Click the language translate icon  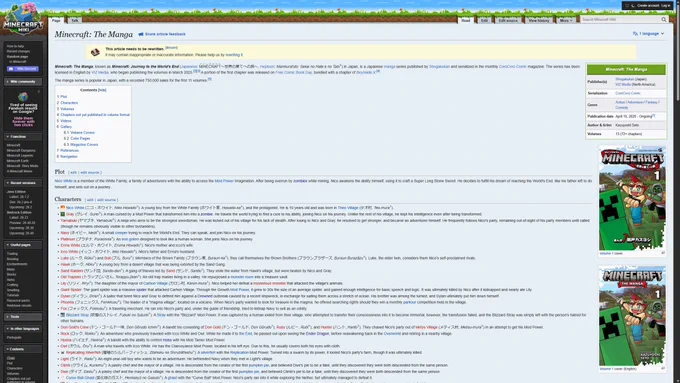[x=635, y=33]
